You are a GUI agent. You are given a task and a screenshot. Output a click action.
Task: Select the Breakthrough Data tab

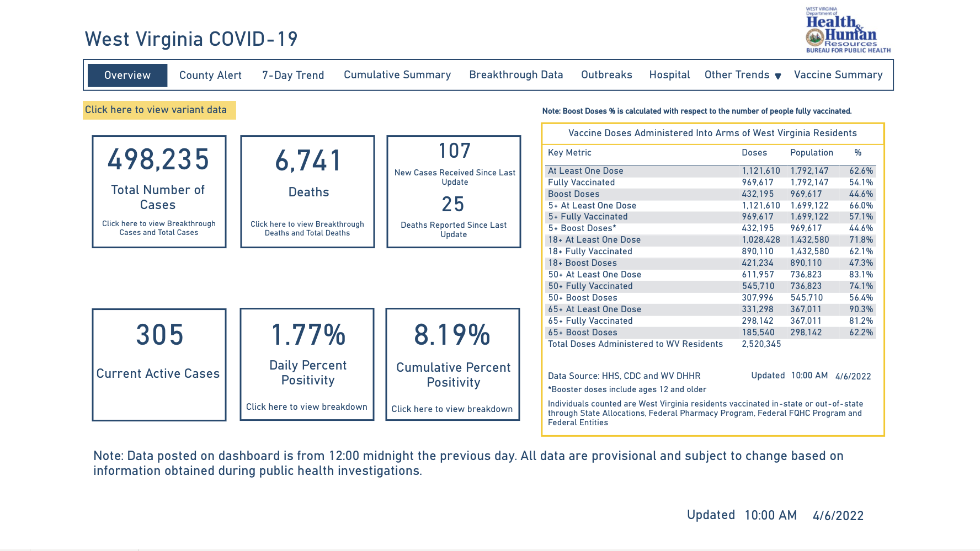516,75
